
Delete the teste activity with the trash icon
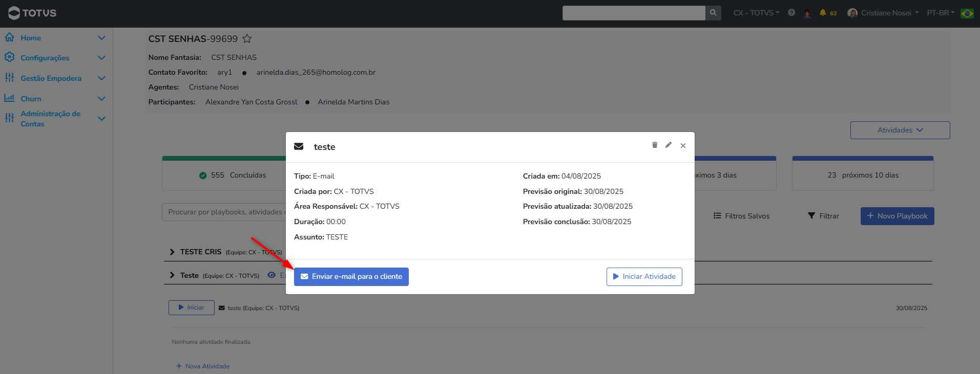coord(655,145)
